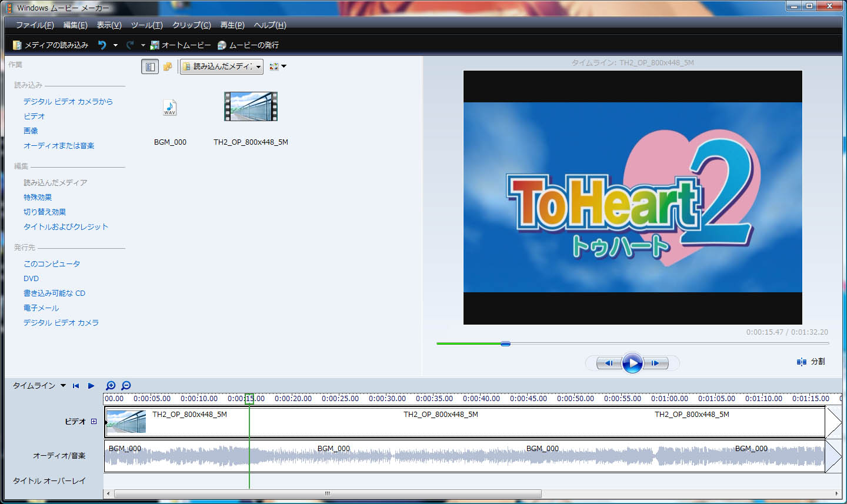Click the 分割 split clip button
This screenshot has width=847, height=504.
coord(811,362)
